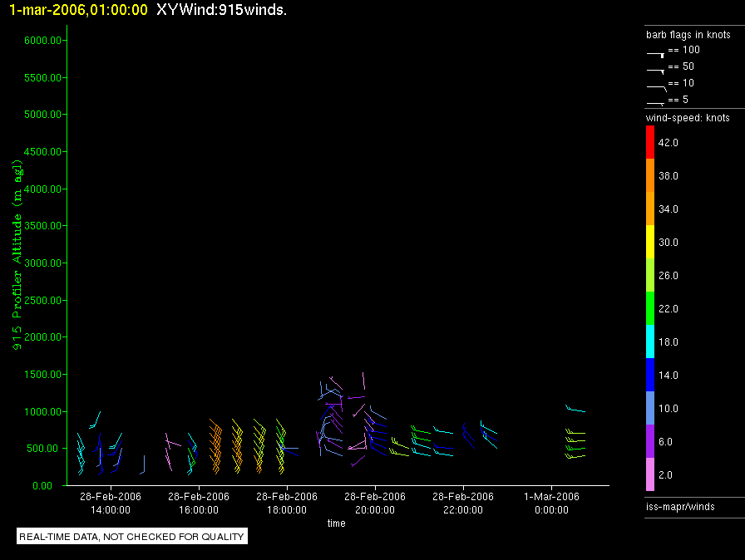Select the cyan 18.0 knots color band
745x560 pixels.
click(650, 341)
